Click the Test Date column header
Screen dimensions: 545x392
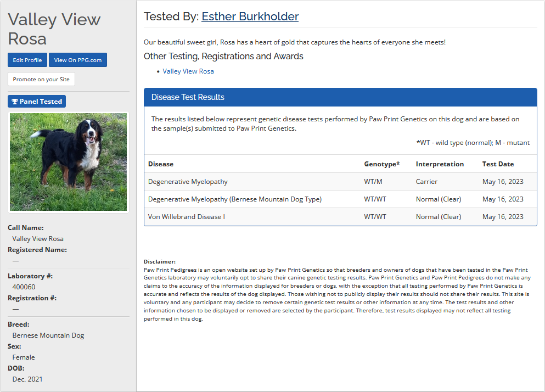(498, 164)
